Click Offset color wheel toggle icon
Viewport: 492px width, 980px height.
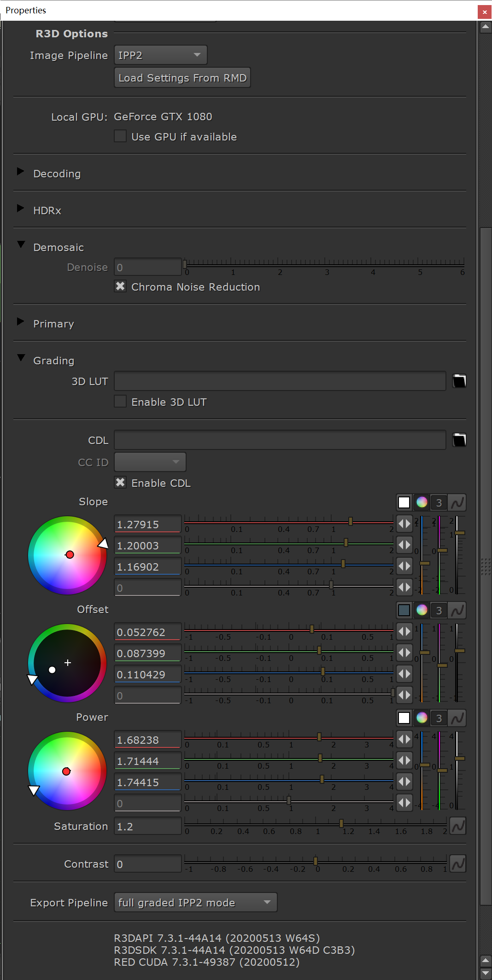pyautogui.click(x=422, y=610)
